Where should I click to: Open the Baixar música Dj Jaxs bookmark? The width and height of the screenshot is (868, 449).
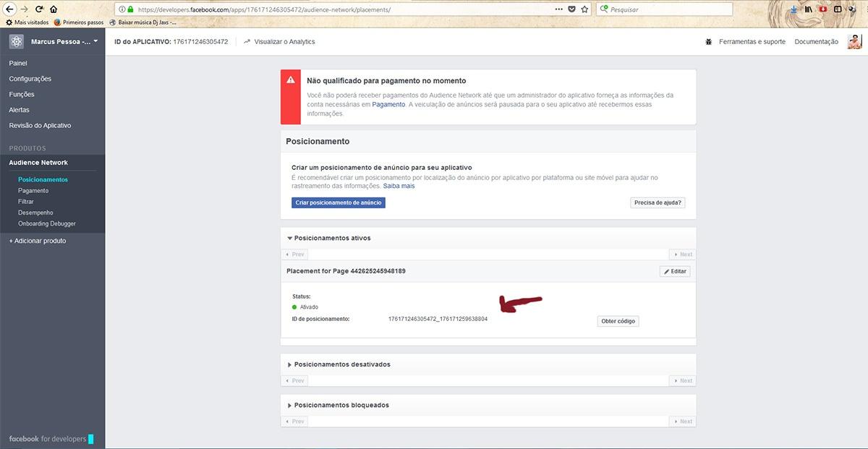[142, 22]
